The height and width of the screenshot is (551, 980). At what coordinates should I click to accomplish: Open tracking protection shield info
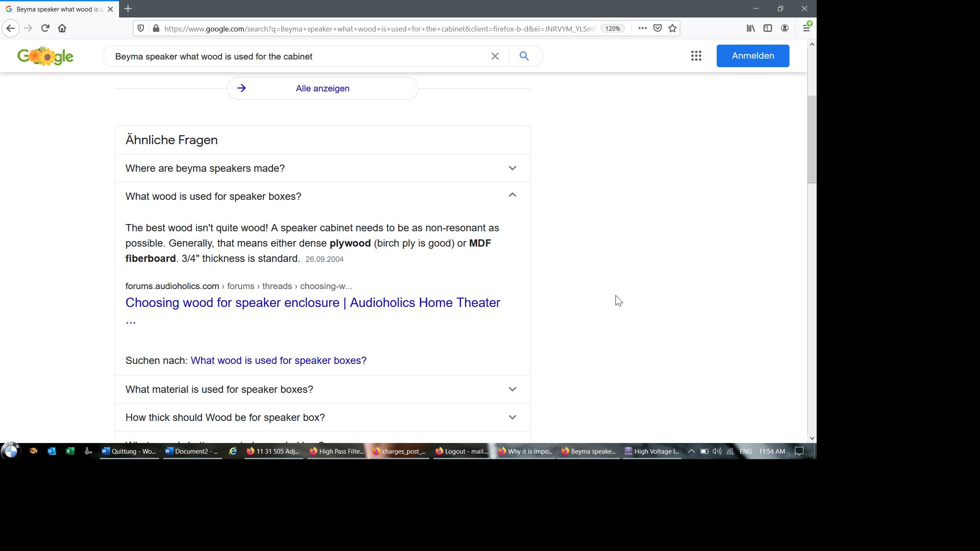coord(141,28)
